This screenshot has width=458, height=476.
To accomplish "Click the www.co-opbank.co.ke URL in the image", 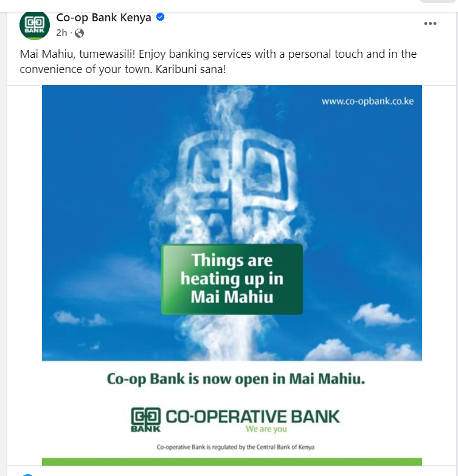I will [x=367, y=101].
